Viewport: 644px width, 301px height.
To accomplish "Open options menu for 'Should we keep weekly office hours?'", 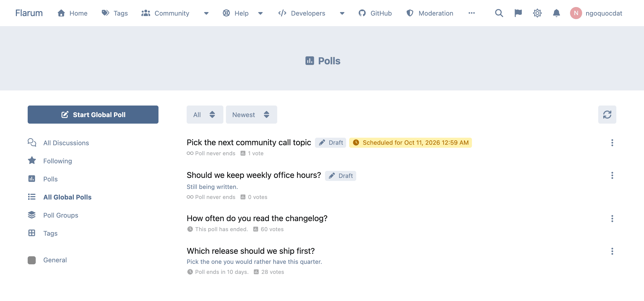I will tap(612, 175).
